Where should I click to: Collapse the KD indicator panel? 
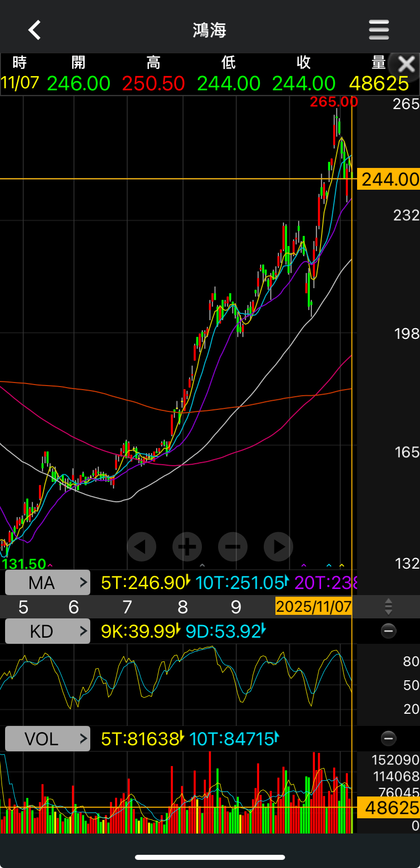(x=389, y=631)
